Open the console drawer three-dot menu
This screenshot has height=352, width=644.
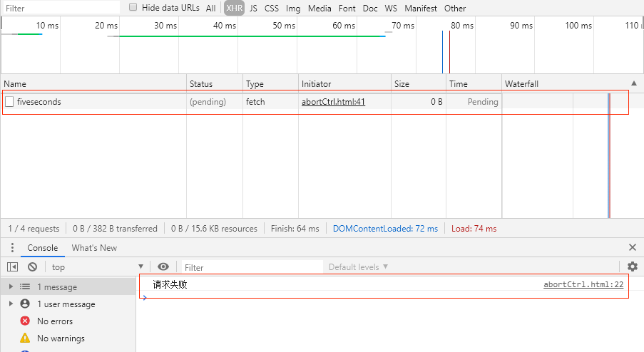[x=12, y=248]
